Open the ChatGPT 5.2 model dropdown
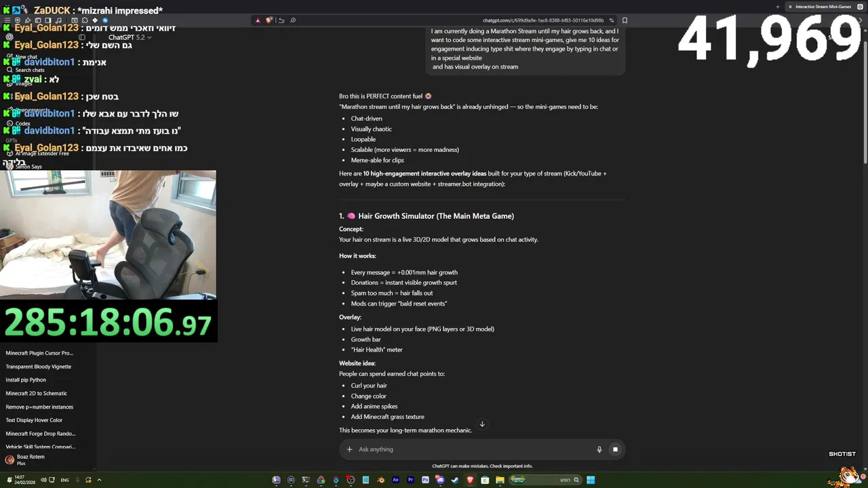The height and width of the screenshot is (488, 868). pyautogui.click(x=130, y=37)
